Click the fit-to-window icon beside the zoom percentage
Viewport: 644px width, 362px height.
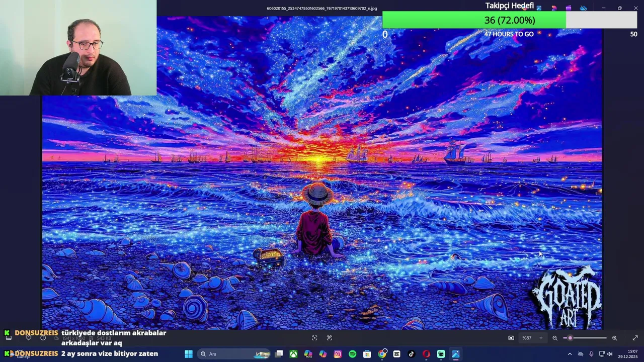point(511,338)
